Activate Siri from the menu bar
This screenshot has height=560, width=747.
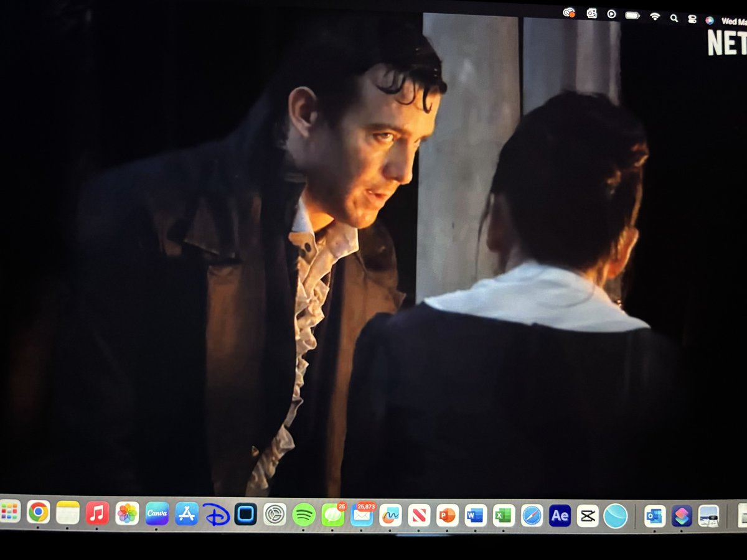click(710, 20)
